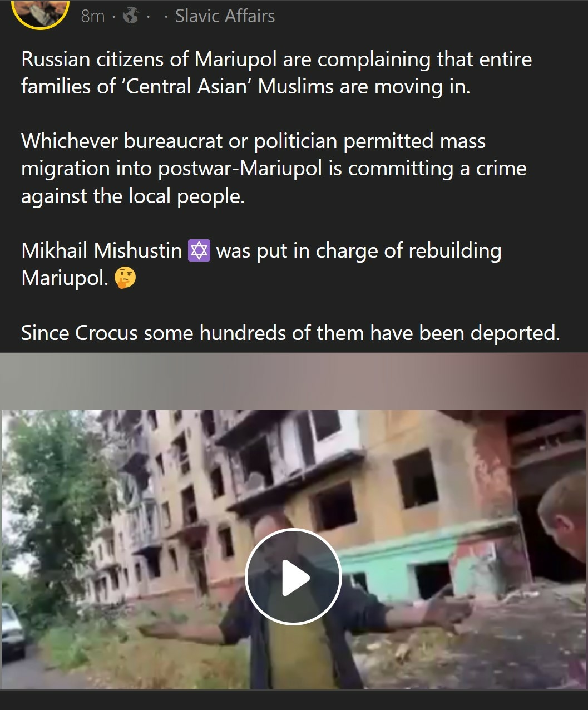Click the "Since Crocus" sentence

(290, 333)
